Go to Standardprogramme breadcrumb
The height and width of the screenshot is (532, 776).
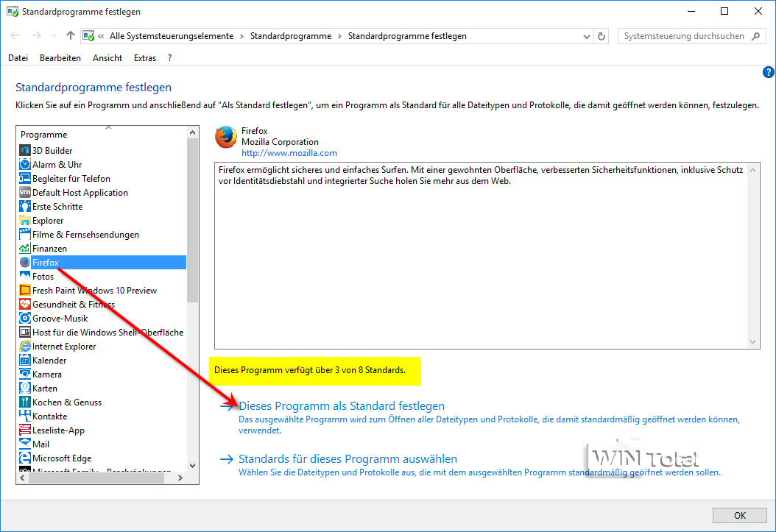coord(291,36)
